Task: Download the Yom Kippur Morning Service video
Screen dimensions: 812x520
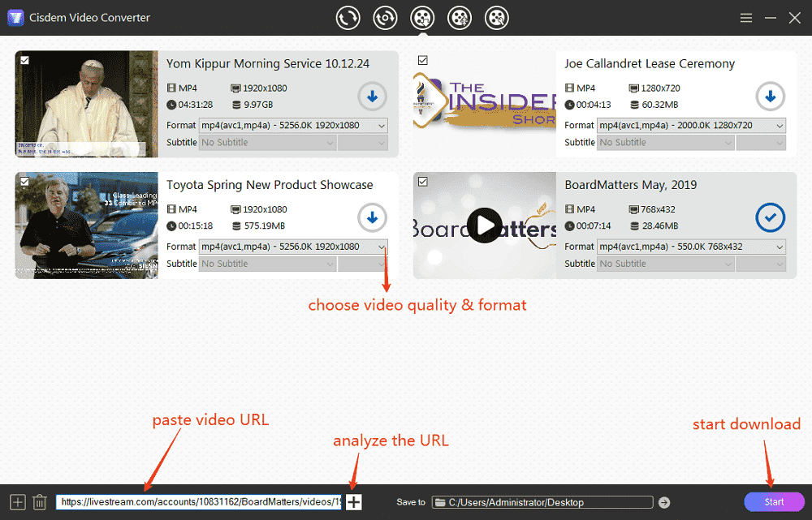Action: (x=372, y=97)
